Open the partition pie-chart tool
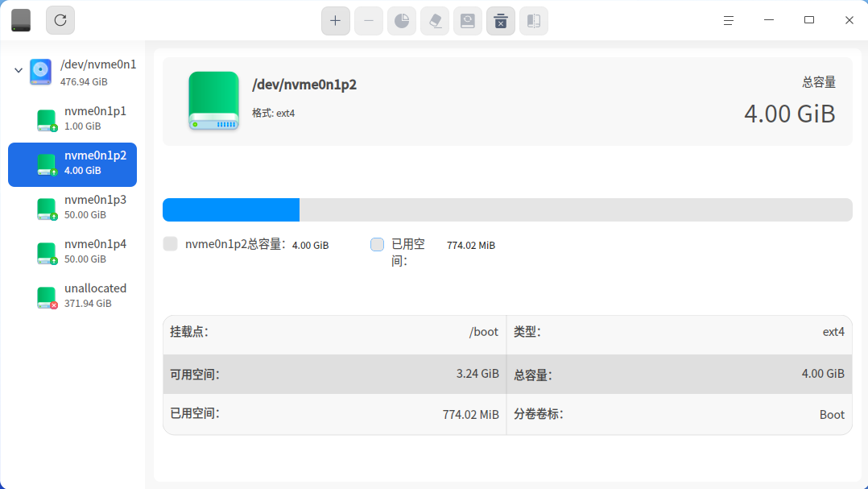This screenshot has width=868, height=489. [402, 21]
